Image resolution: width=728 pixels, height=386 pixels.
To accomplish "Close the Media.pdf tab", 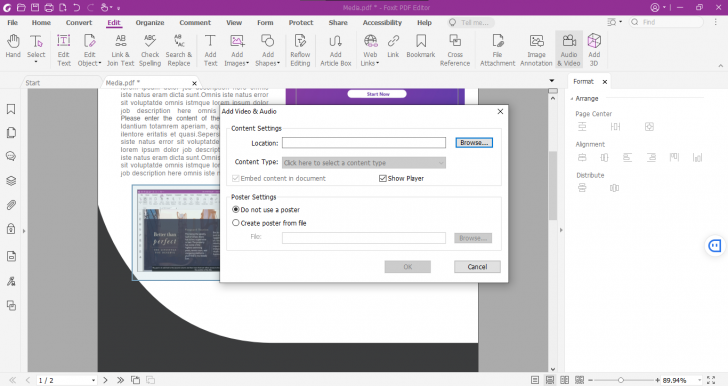I will 194,83.
